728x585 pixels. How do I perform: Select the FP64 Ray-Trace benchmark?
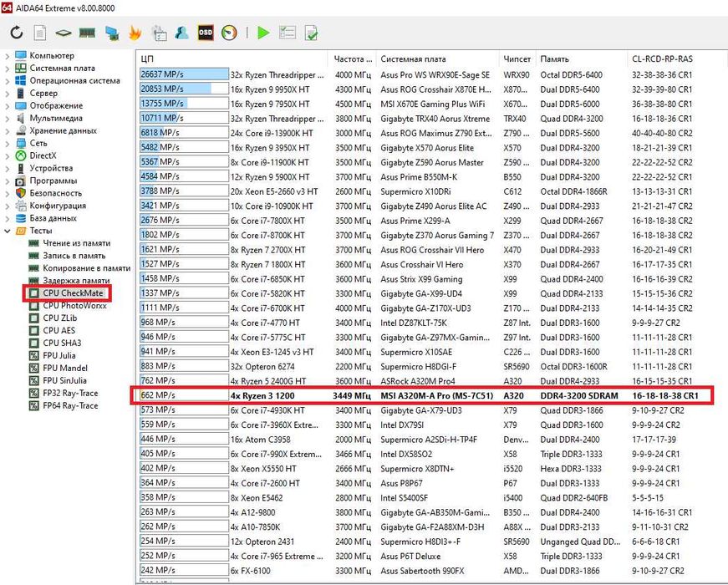tap(70, 406)
